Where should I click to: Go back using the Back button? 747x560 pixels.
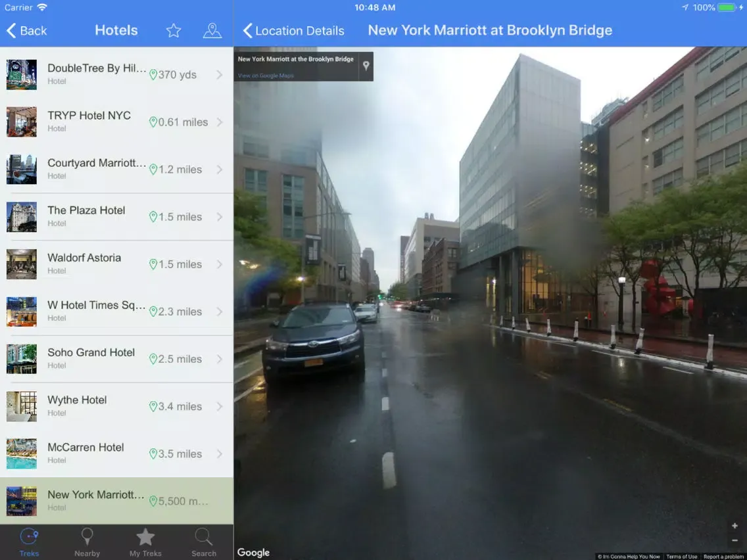(x=27, y=30)
